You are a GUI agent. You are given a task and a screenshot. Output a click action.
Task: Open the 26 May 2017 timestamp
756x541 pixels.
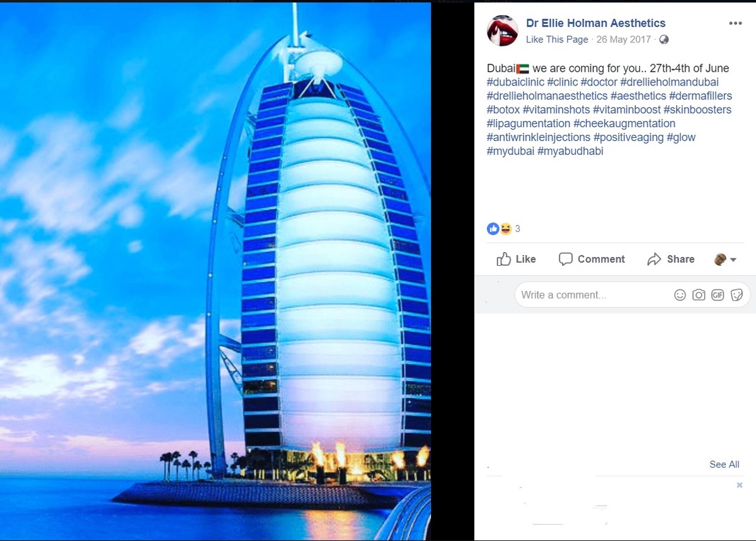coord(623,40)
